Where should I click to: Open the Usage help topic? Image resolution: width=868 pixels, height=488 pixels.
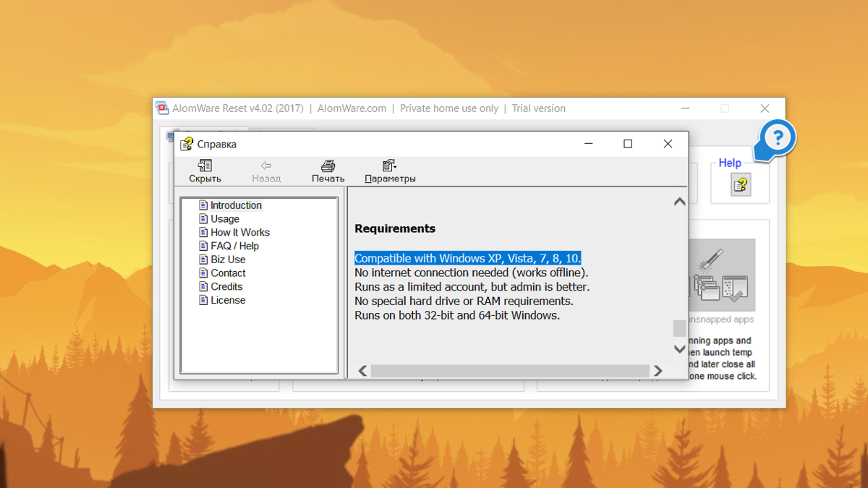[x=225, y=219]
